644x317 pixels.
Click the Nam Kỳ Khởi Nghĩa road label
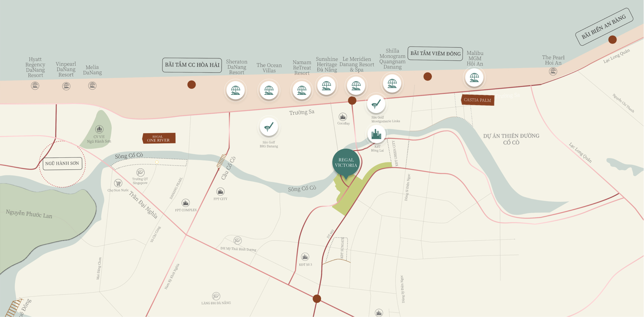(x=172, y=276)
